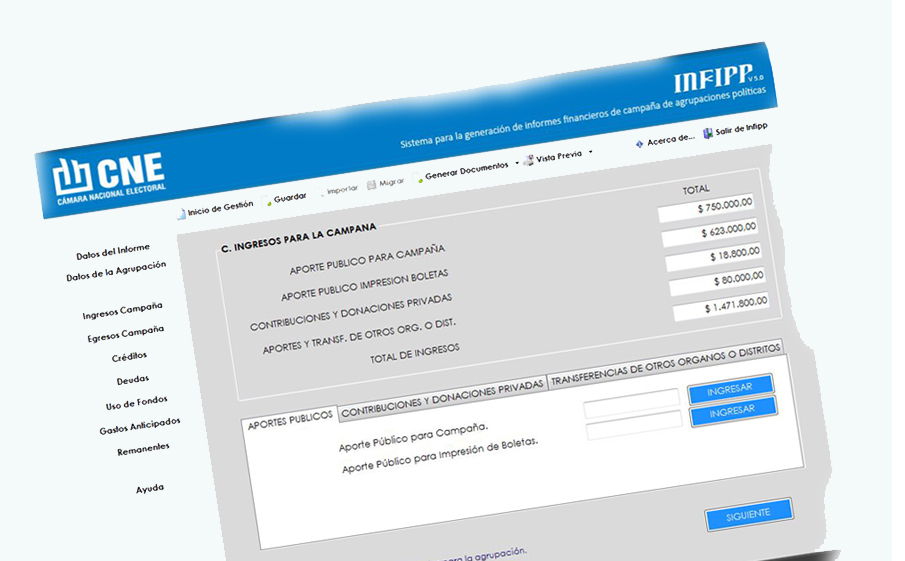The height and width of the screenshot is (561, 905).
Task: Click the Vista Previa icon
Action: 530,159
